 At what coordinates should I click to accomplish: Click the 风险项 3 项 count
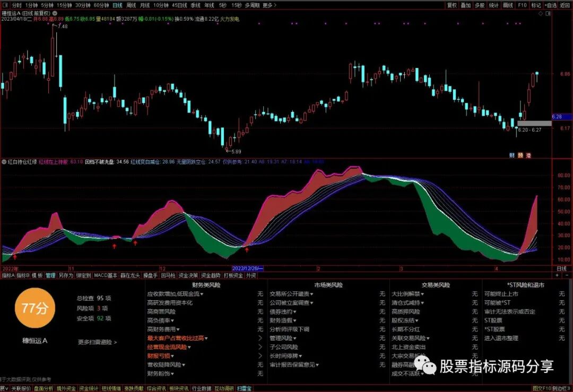pyautogui.click(x=92, y=308)
